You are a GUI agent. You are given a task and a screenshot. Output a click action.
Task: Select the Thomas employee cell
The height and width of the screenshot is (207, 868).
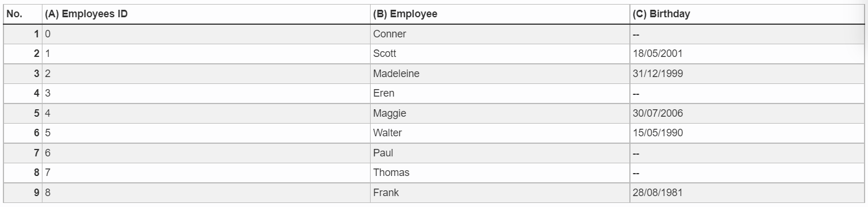pos(500,173)
